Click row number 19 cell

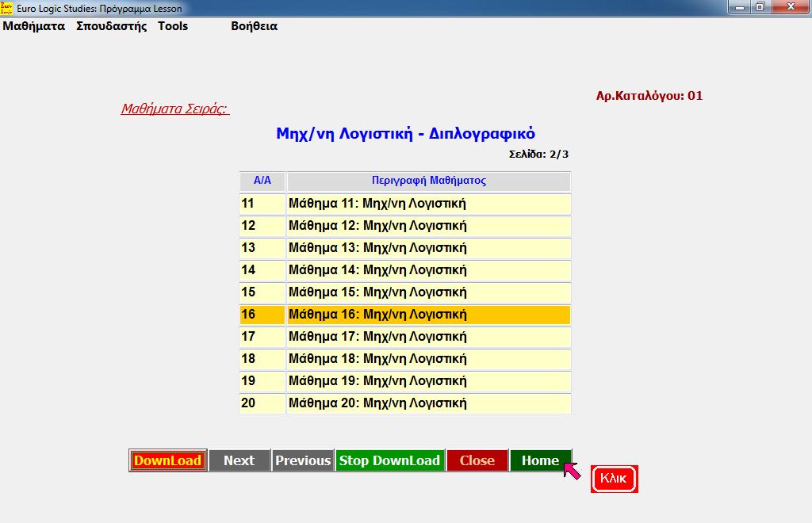click(x=262, y=381)
